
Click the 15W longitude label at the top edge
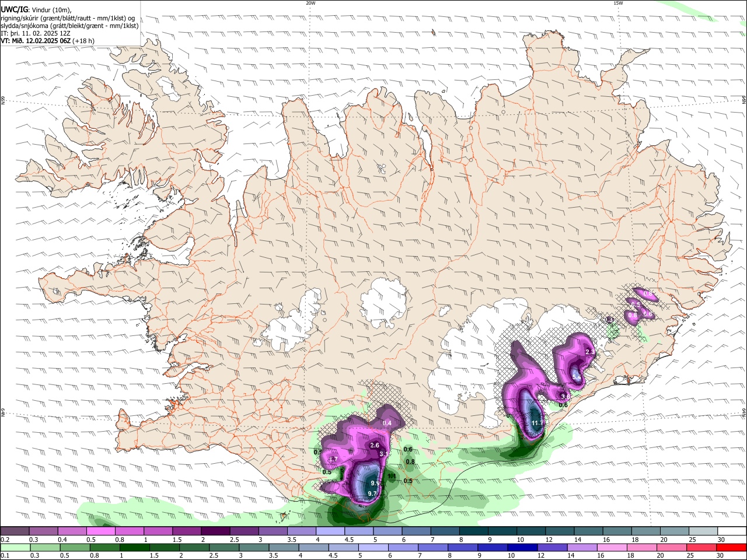618,3
